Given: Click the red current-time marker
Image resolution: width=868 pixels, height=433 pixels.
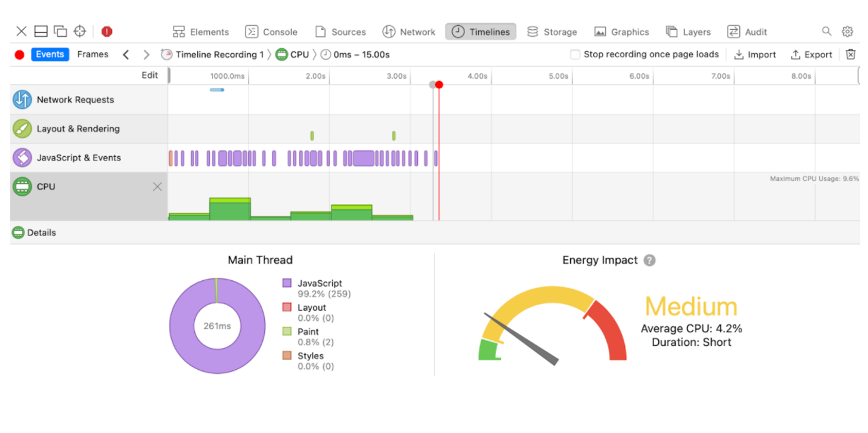Looking at the screenshot, I should pyautogui.click(x=439, y=85).
